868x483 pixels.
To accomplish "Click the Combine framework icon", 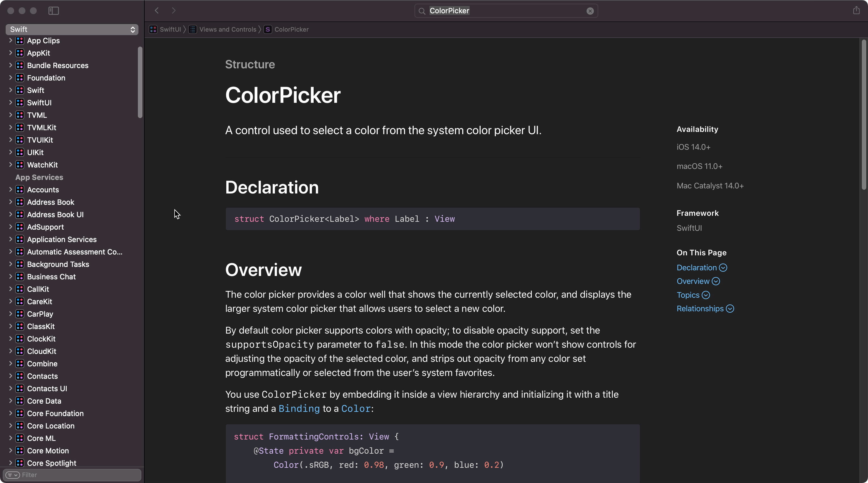I will 20,364.
